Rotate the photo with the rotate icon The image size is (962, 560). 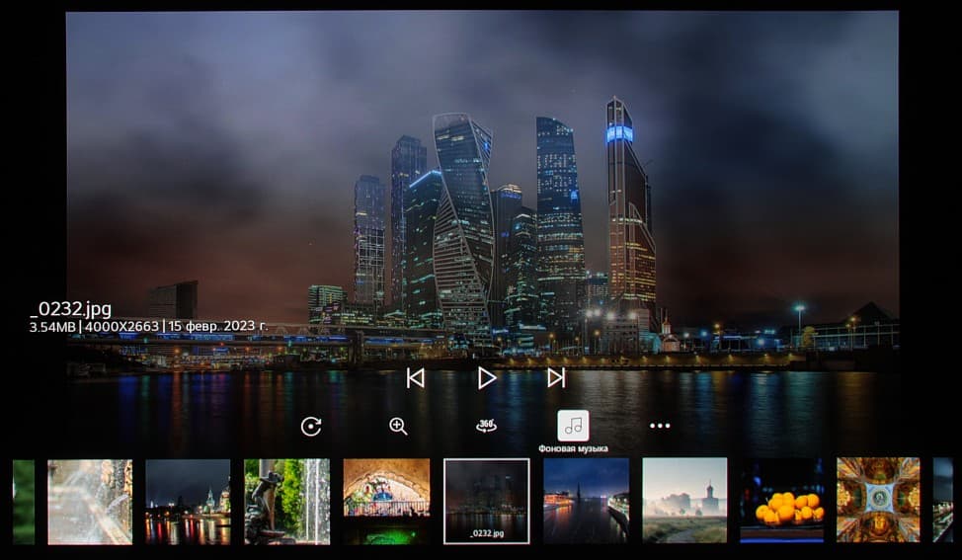click(x=311, y=427)
